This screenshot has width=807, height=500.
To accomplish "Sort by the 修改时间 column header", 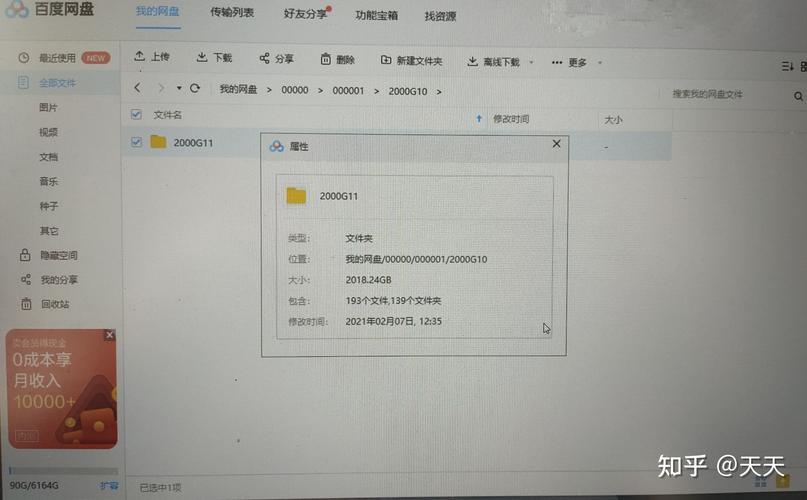I will tap(511, 119).
